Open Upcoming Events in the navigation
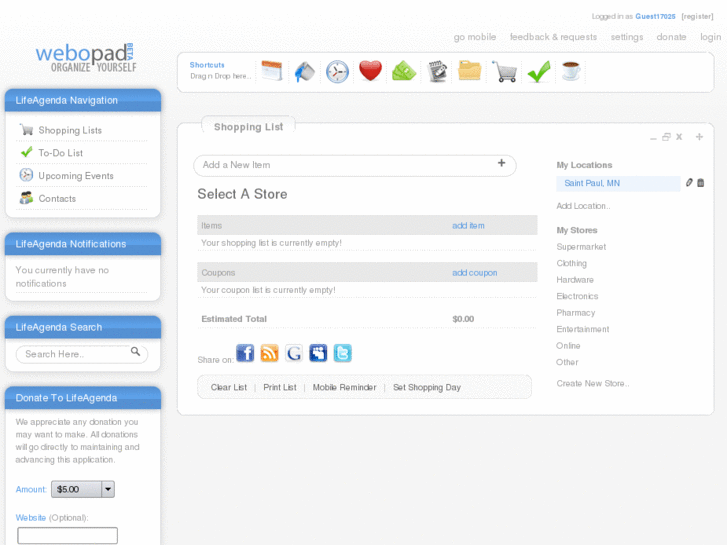 pos(76,176)
